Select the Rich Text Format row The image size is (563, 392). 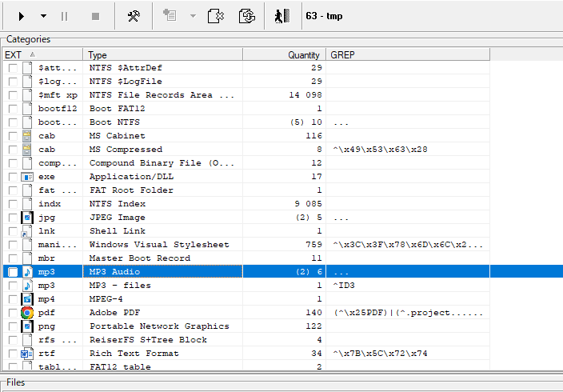pos(162,354)
